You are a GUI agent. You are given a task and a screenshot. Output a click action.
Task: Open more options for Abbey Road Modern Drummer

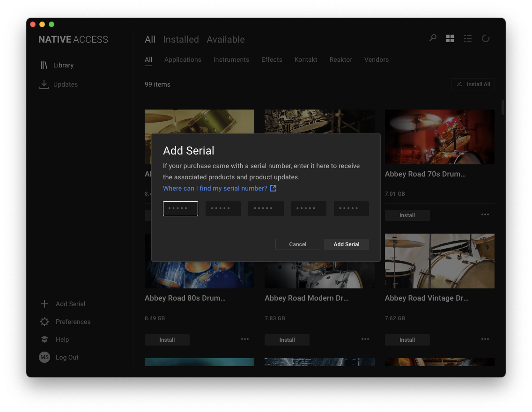[x=365, y=339]
